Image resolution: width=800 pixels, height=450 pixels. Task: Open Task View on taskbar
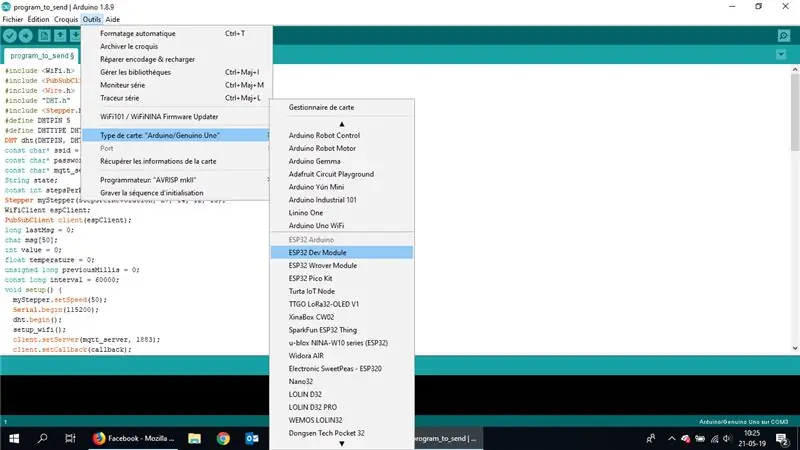pos(70,438)
